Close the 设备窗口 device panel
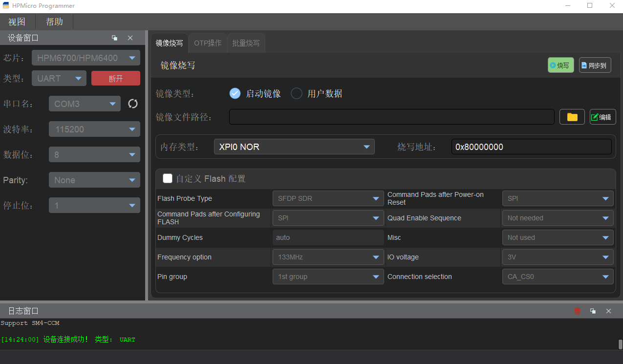The height and width of the screenshot is (364, 623). pyautogui.click(x=130, y=38)
